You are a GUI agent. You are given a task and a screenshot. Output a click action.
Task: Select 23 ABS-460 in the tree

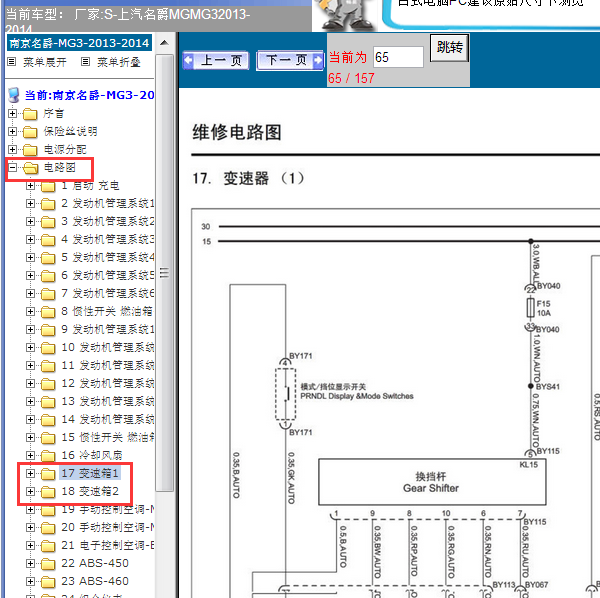point(95,581)
